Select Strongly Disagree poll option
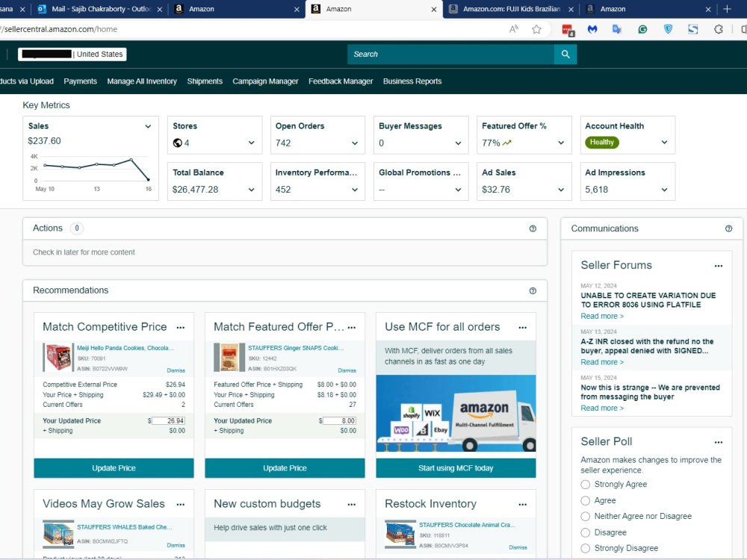The image size is (747, 560). pos(586,549)
